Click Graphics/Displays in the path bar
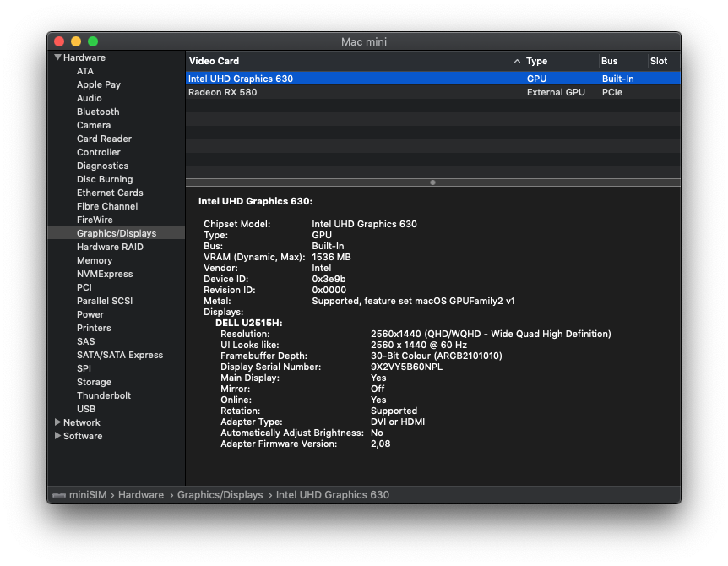 220,495
